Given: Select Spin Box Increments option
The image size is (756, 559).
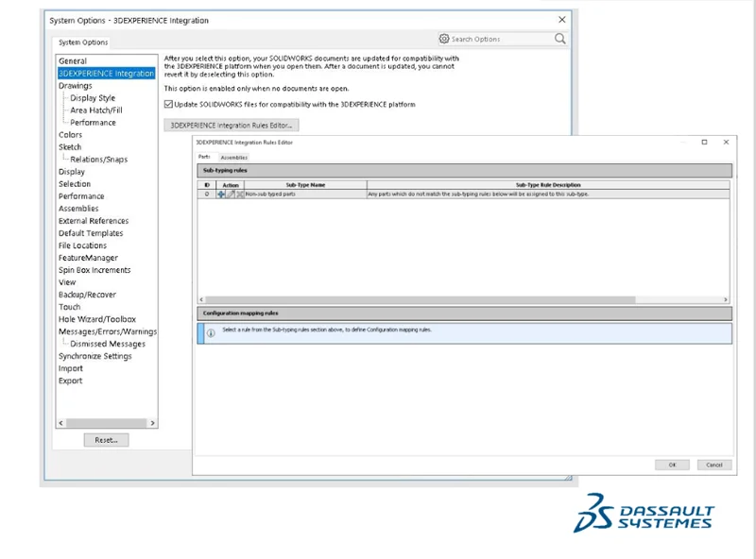Looking at the screenshot, I should (x=94, y=270).
